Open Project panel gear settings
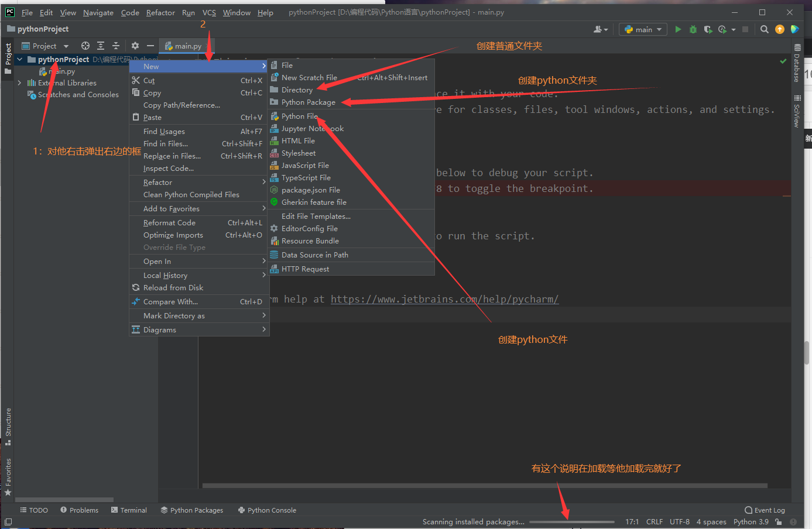Screen dimensions: 812x529 tap(135, 46)
